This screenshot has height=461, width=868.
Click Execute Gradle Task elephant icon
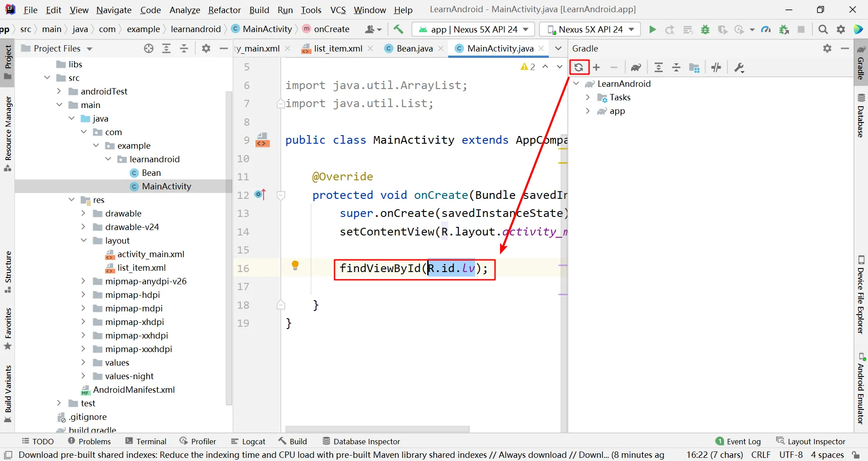[636, 67]
